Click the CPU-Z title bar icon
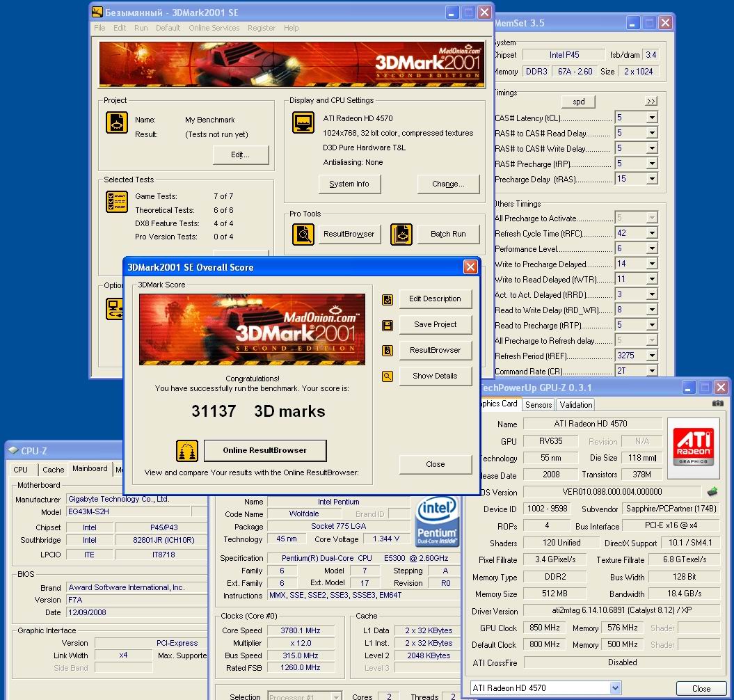734x700 pixels. pos(13,450)
